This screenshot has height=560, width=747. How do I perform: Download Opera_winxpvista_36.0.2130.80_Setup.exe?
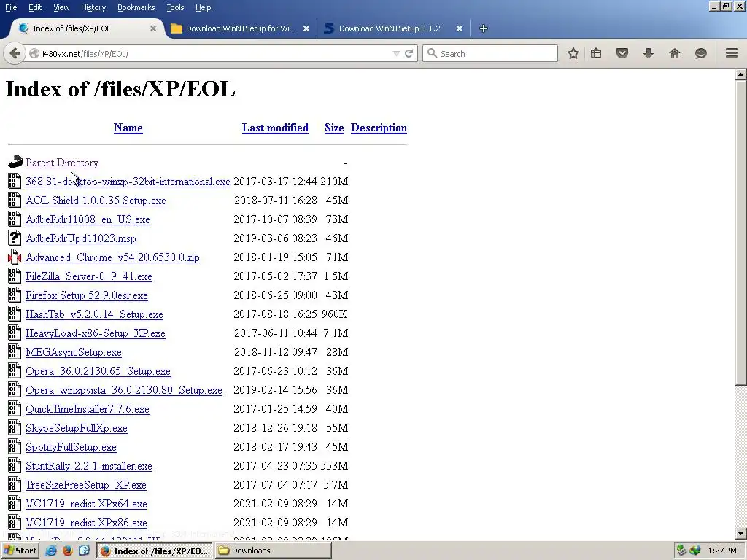pyautogui.click(x=124, y=390)
